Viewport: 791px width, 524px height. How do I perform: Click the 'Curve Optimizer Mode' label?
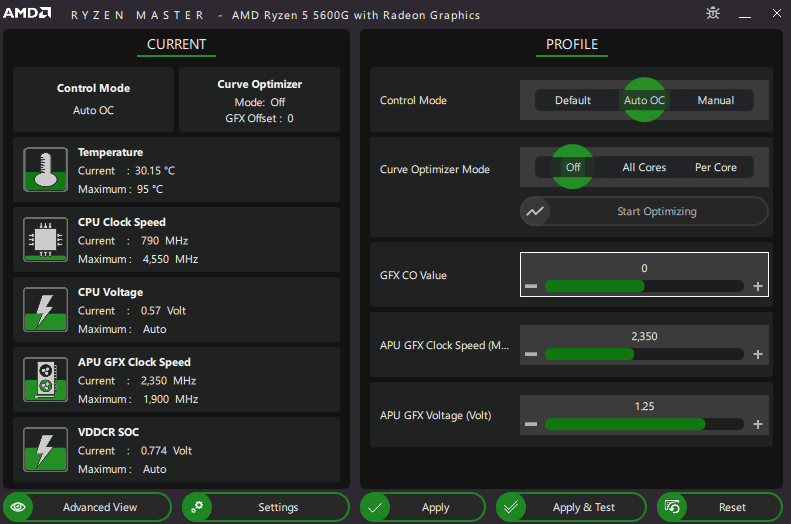click(434, 169)
